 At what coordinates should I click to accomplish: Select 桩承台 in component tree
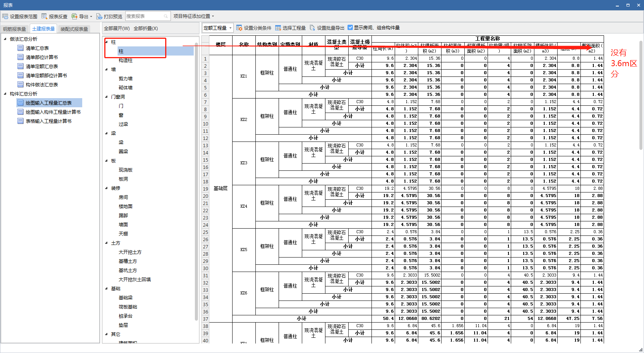coord(126,316)
